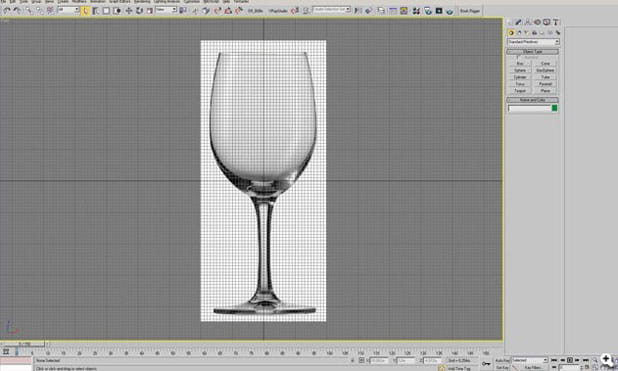This screenshot has width=618, height=371.
Task: Click the Teapot primitive button
Action: pyautogui.click(x=520, y=91)
